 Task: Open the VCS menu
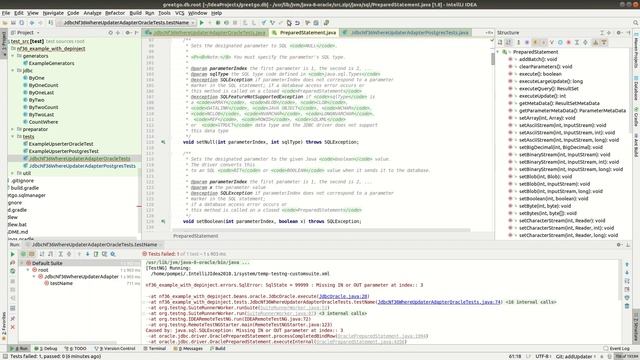pos(180,13)
